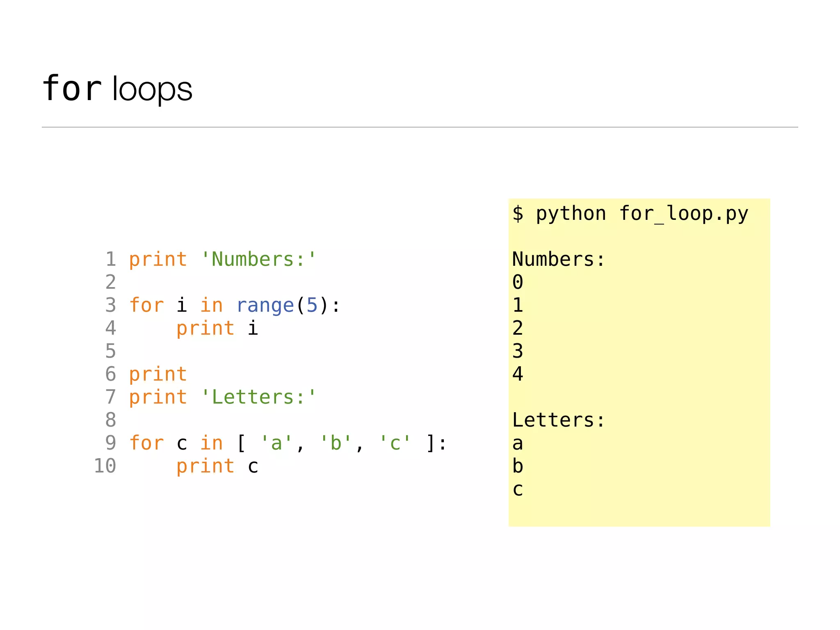840x630 pixels.
Task: Click the indented 'print i' statement
Action: pyautogui.click(x=217, y=328)
